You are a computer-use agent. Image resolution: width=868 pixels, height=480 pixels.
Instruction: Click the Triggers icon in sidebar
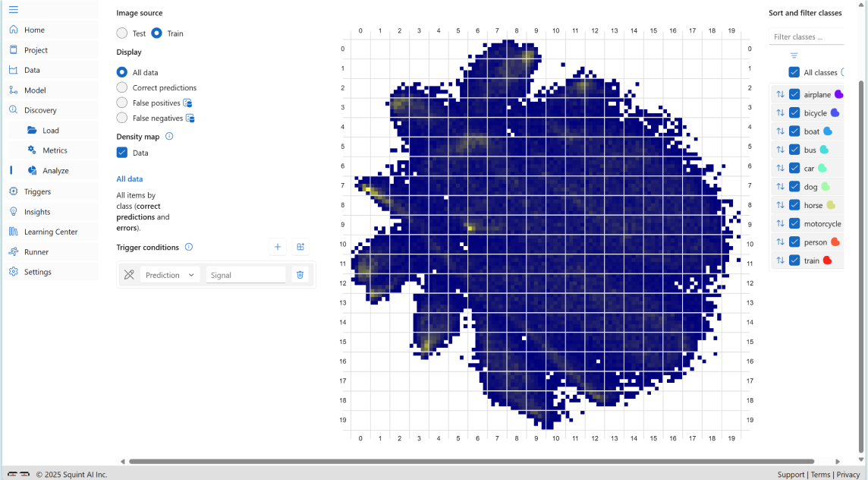click(x=14, y=191)
